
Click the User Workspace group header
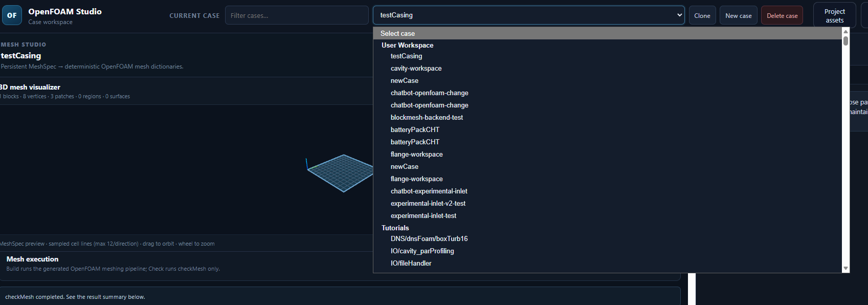(x=407, y=45)
